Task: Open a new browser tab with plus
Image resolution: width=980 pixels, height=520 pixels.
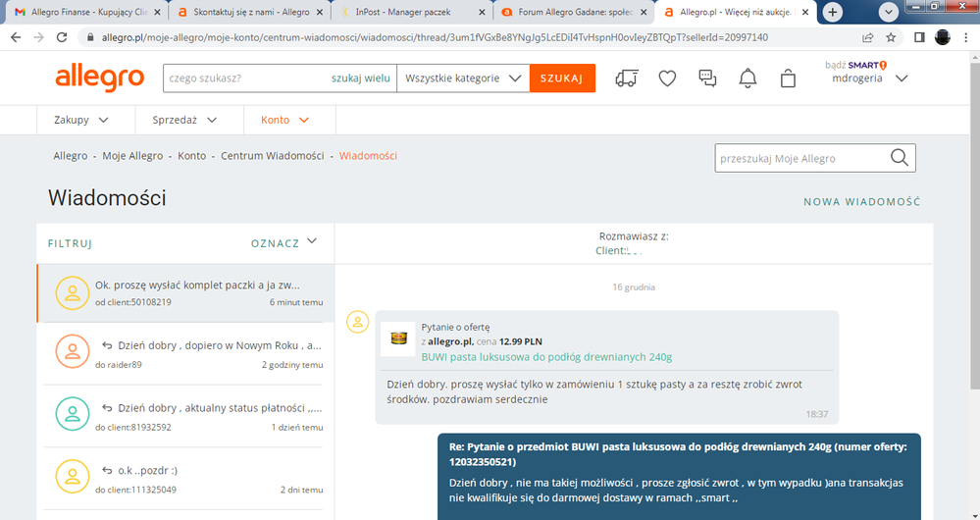Action: click(x=833, y=12)
